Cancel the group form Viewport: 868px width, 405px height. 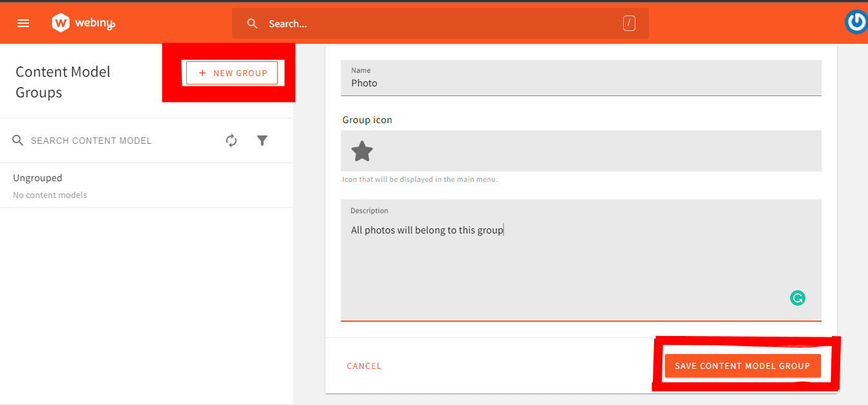pos(364,366)
